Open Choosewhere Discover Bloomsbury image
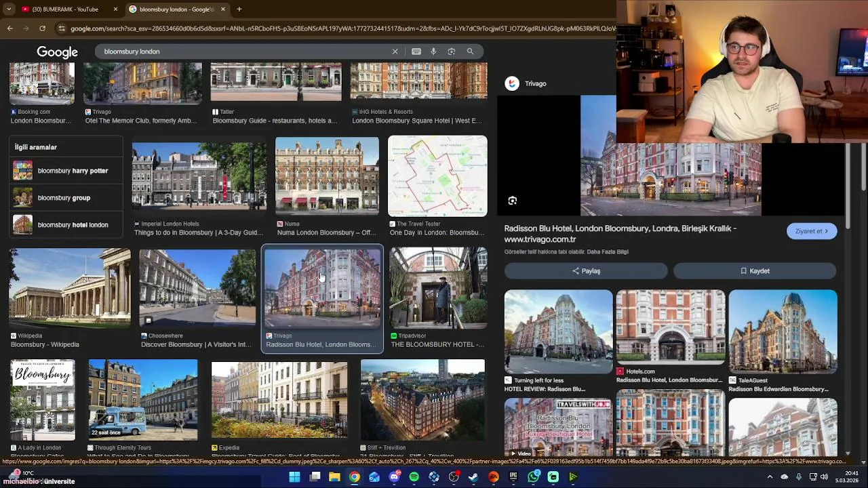The image size is (868, 488). click(x=197, y=288)
